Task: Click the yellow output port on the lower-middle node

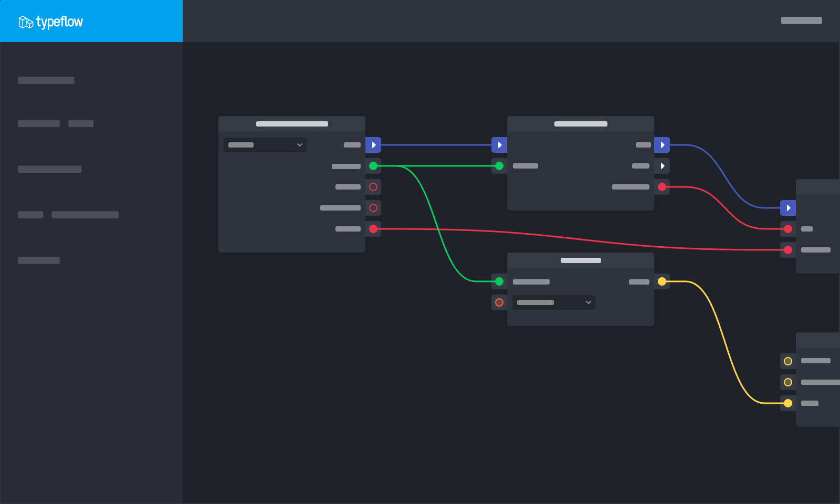Action: (662, 281)
